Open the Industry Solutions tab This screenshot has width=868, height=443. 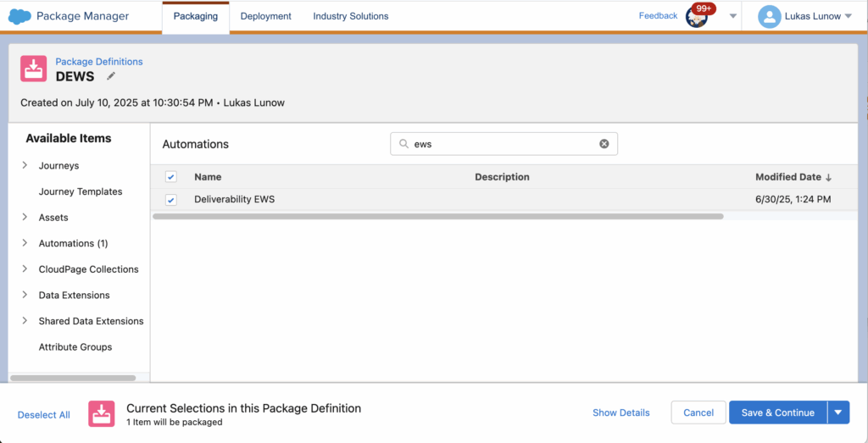click(351, 17)
